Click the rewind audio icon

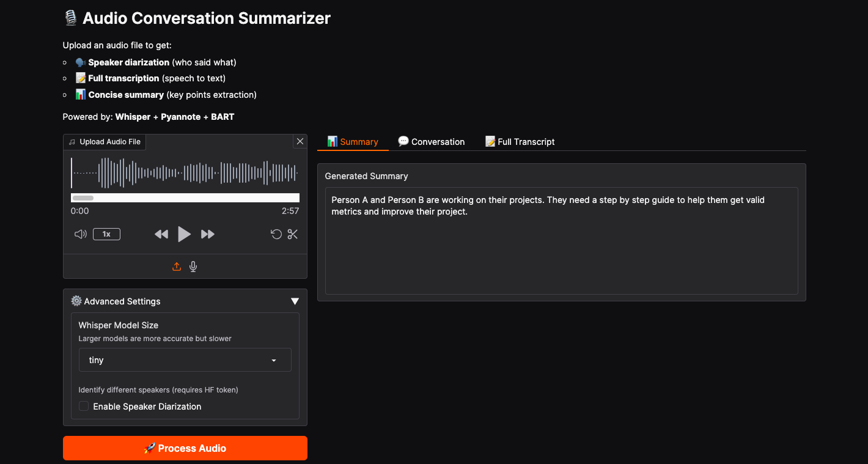(x=161, y=234)
